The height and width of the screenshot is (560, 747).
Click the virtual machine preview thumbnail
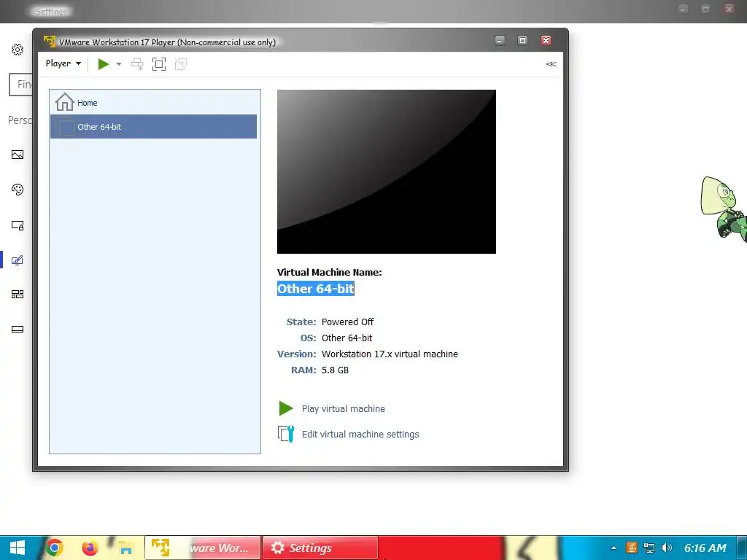tap(387, 171)
